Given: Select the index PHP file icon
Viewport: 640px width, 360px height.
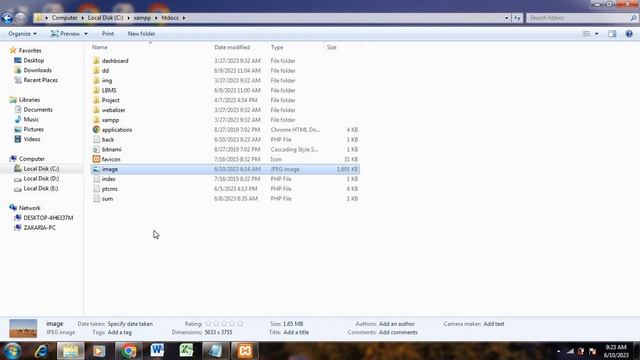Looking at the screenshot, I should tap(96, 179).
